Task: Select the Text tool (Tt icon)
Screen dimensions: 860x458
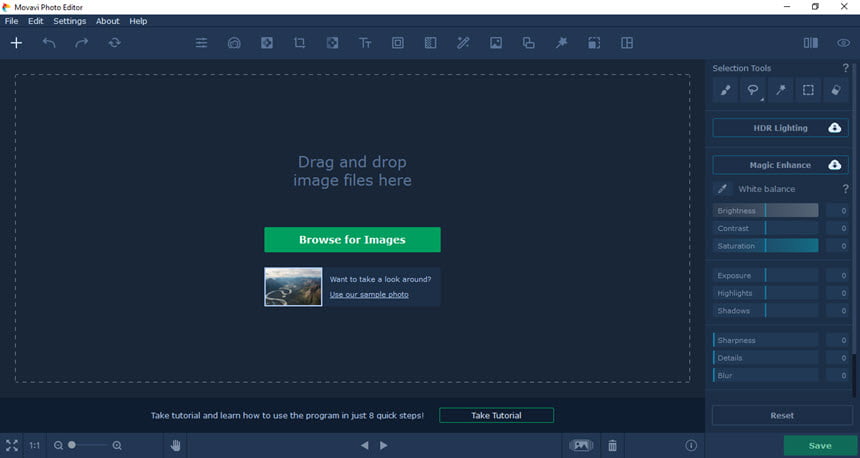Action: click(x=365, y=43)
